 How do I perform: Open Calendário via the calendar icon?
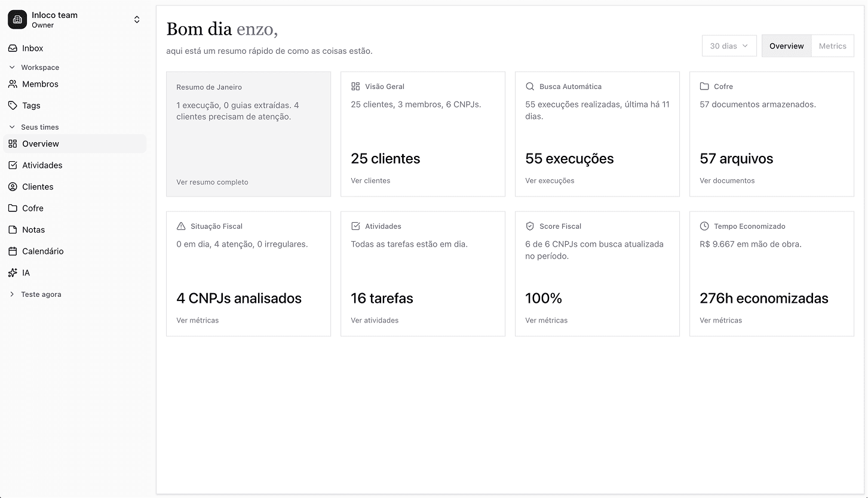[13, 251]
